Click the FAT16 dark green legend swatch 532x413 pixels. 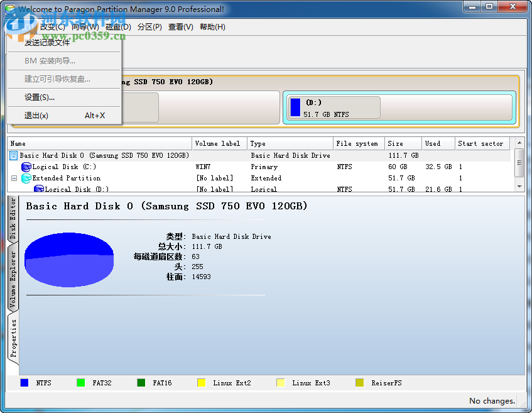(141, 383)
